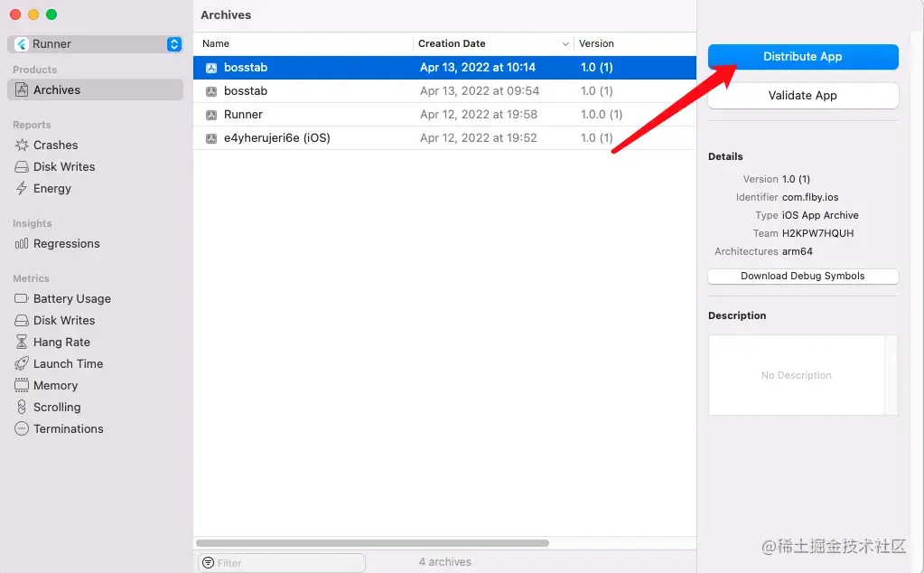The width and height of the screenshot is (924, 573).
Task: Open the Crashes report
Action: coord(55,145)
